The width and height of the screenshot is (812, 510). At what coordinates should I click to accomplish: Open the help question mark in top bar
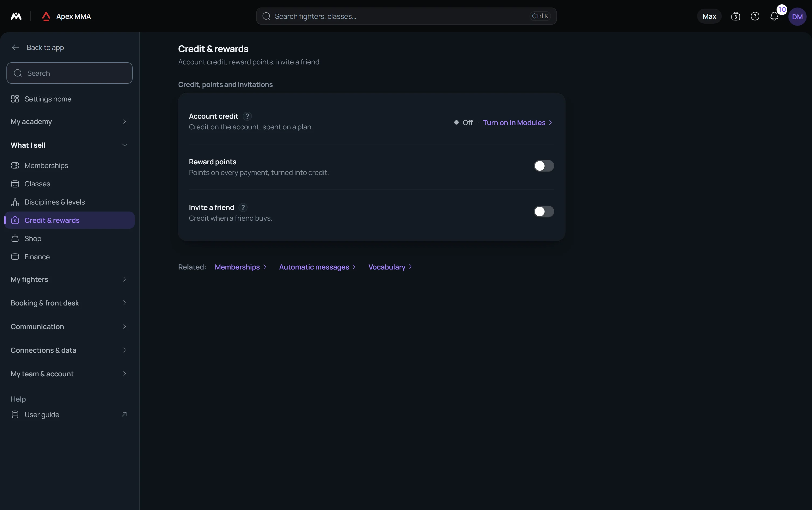point(755,16)
